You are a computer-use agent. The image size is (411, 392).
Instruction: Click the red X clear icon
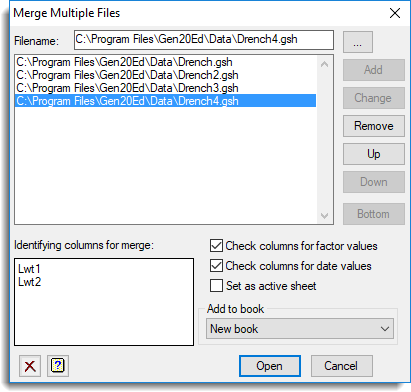(30, 366)
